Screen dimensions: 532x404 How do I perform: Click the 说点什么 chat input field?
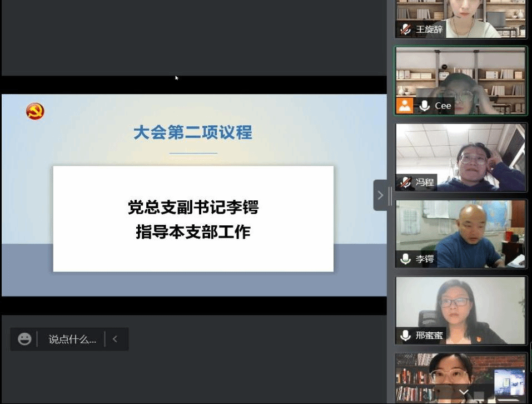click(72, 339)
